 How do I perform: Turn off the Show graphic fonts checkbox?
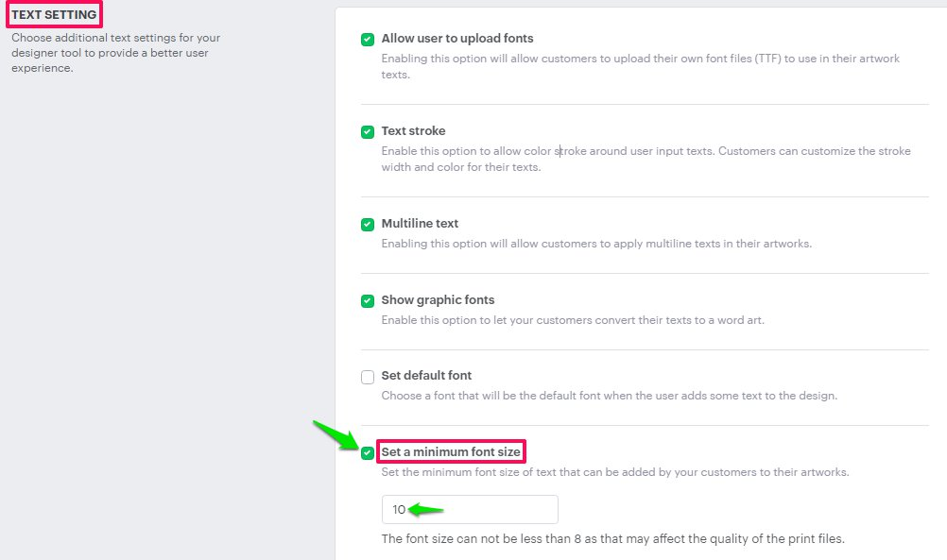[x=368, y=301]
